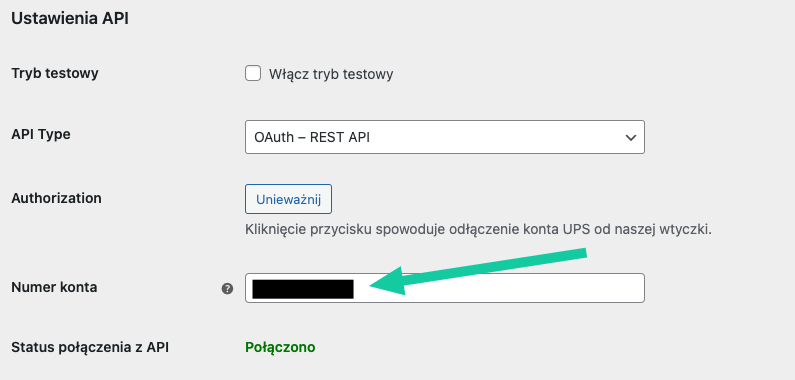The width and height of the screenshot is (795, 380).
Task: Click the OAuth – REST API selected value
Action: point(311,137)
